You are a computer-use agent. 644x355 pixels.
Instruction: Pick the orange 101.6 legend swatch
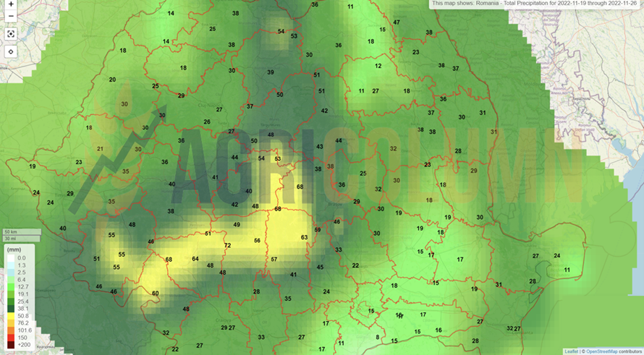point(10,330)
